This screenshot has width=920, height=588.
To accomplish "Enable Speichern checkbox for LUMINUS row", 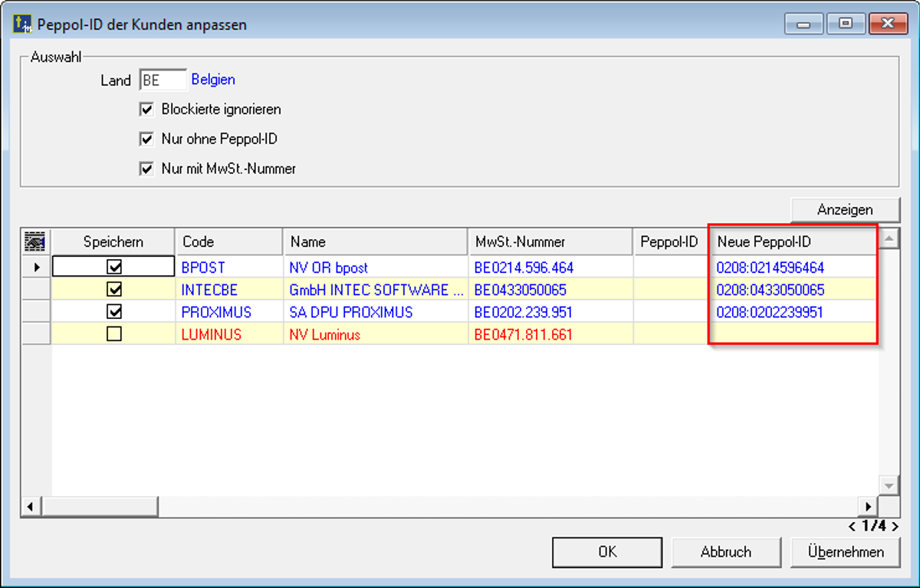I will coord(114,334).
